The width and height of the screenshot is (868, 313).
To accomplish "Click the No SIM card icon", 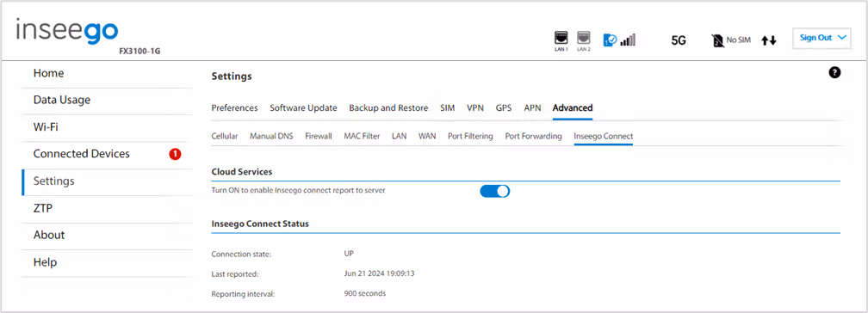I will tap(718, 40).
